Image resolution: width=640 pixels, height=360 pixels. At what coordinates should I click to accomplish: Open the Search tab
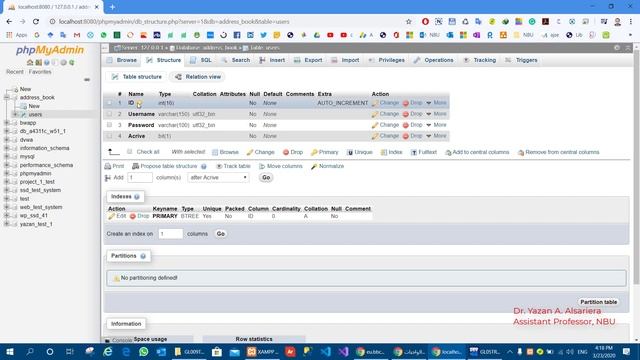[x=236, y=60]
